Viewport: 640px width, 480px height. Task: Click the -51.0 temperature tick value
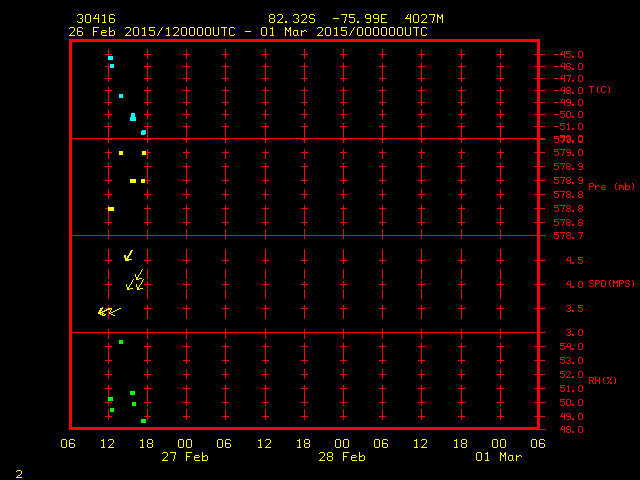point(569,127)
